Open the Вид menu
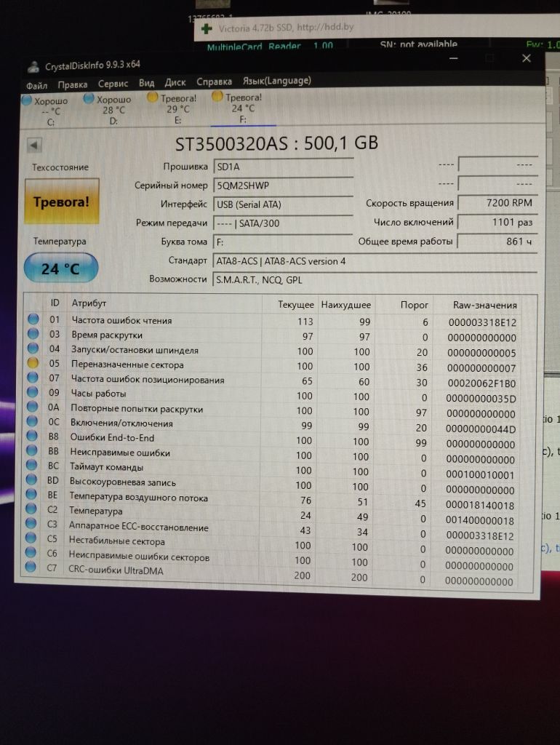560x745 pixels. coord(146,83)
